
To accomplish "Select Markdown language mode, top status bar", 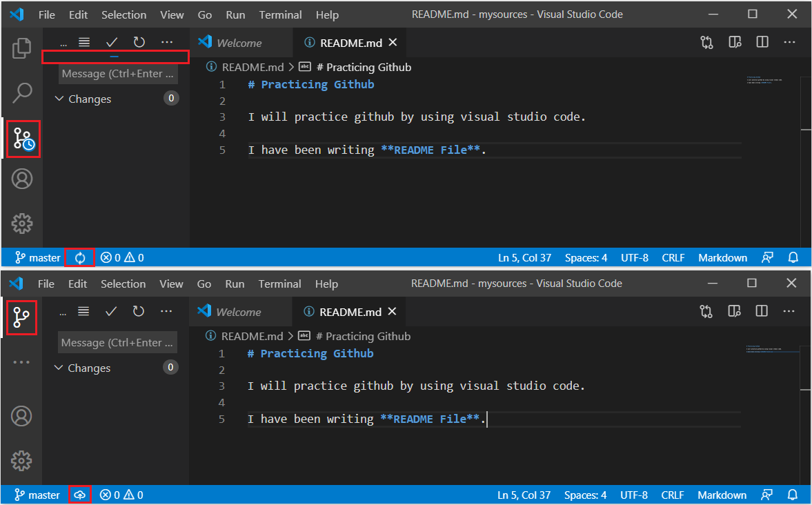I will 722,258.
